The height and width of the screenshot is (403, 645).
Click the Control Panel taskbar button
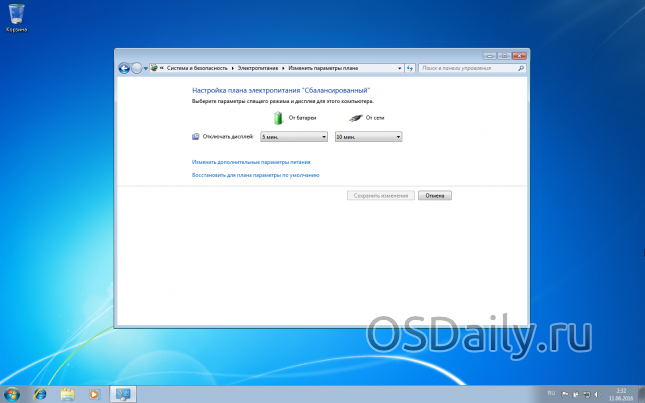122,392
